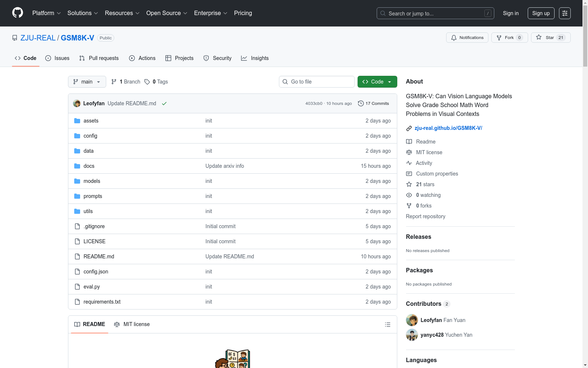Click the README.md file icon
588x368 pixels.
point(77,256)
